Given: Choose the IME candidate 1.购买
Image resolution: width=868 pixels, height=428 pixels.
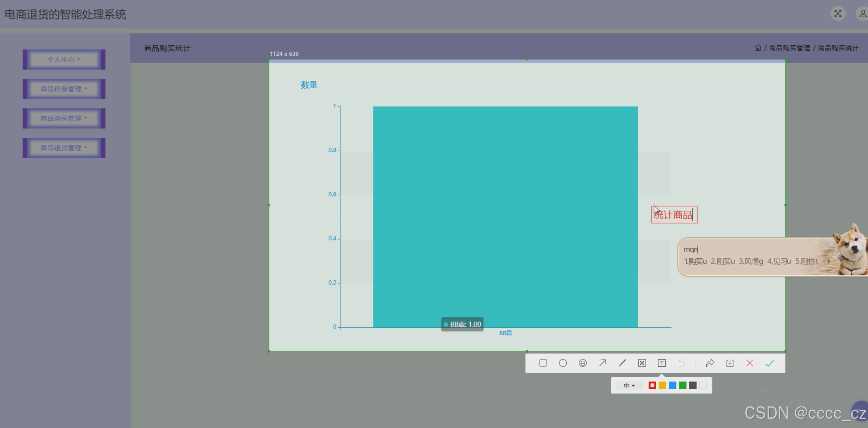Looking at the screenshot, I should [695, 261].
